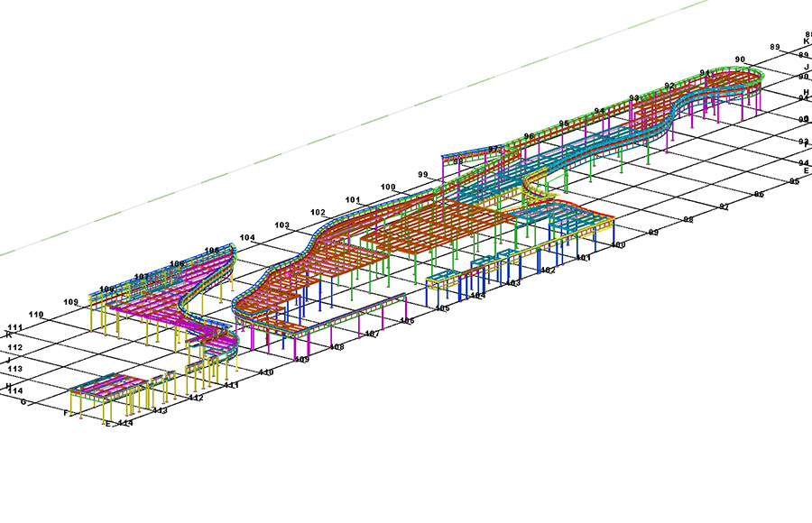
Task: Click upper-row grid label 109
Action: click(x=71, y=302)
